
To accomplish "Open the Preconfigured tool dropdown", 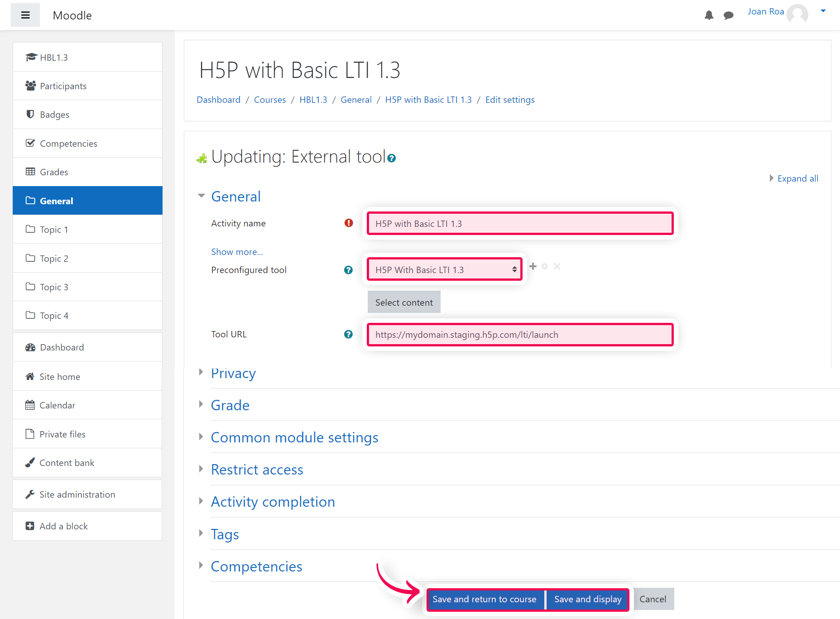I will coord(445,269).
